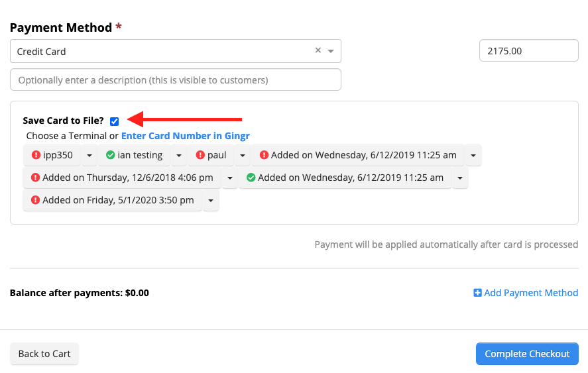Click the Save Card to File? label
Screen dimensions: 588x373
pos(63,121)
